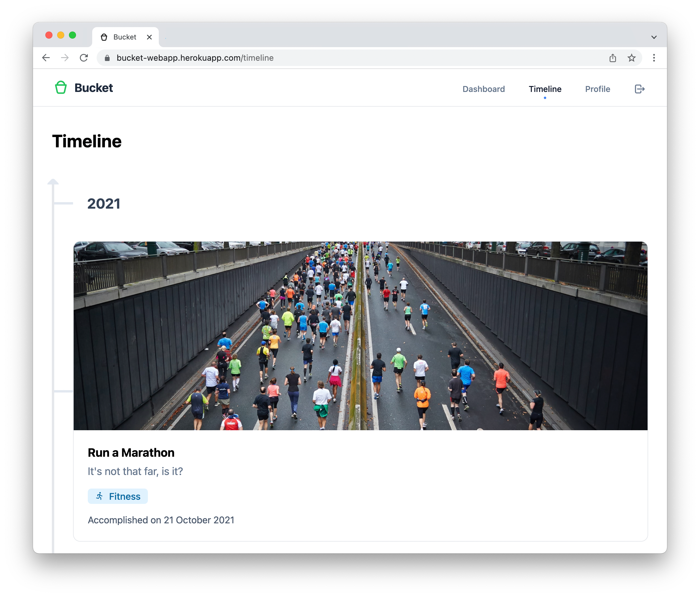Select the Bucket browser tab
This screenshot has height=597, width=700.
click(124, 37)
